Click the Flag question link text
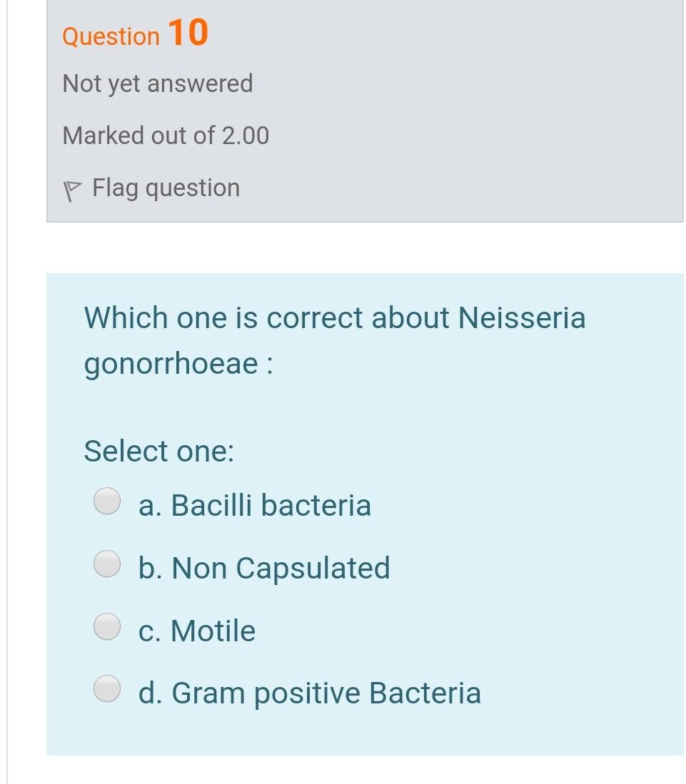Viewport: 686px width, 784px height. click(x=166, y=188)
